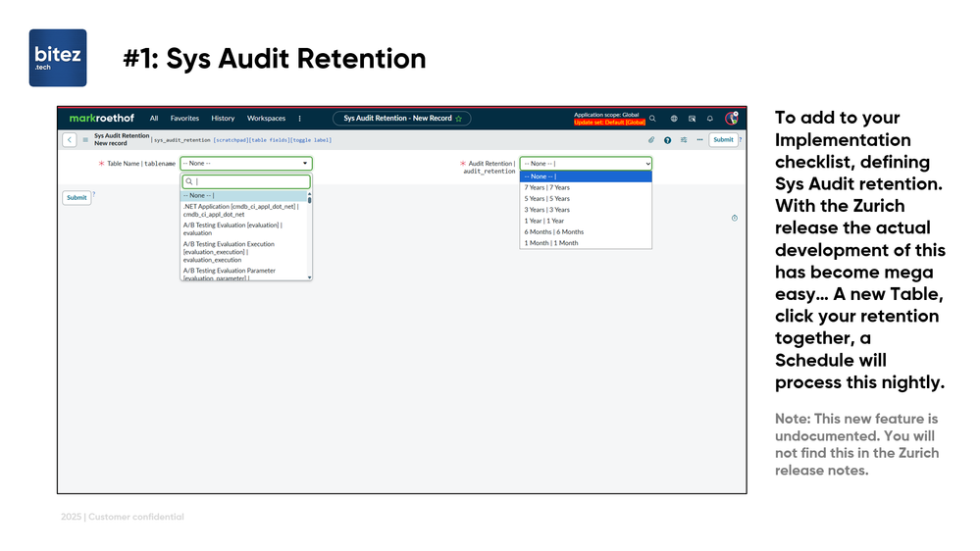Click Submit button below the form fields
Image resolution: width=980 pixels, height=551 pixels.
pos(77,197)
